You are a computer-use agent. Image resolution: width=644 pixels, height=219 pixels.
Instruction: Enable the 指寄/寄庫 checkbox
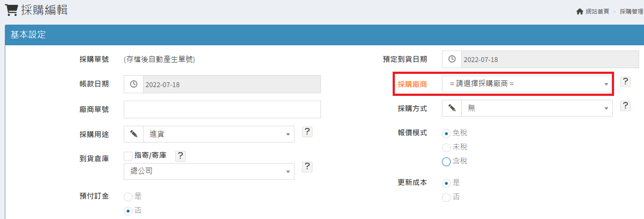(x=128, y=155)
